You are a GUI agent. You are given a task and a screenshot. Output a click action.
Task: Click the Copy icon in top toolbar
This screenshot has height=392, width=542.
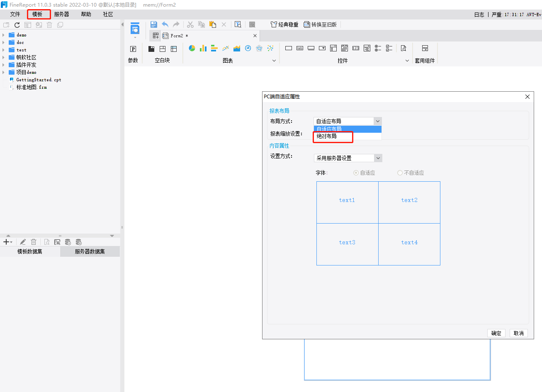tap(202, 24)
